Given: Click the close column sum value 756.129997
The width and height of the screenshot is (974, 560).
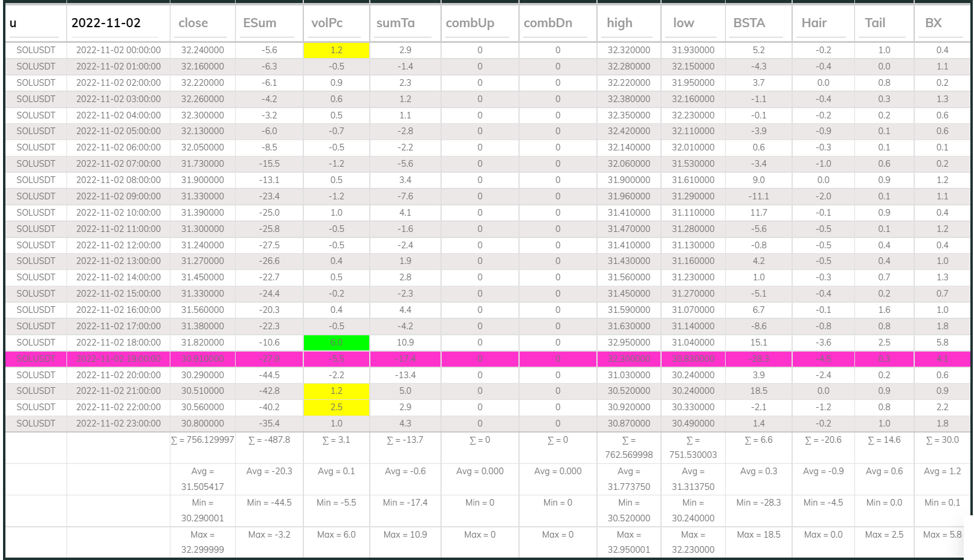Looking at the screenshot, I should pos(200,440).
